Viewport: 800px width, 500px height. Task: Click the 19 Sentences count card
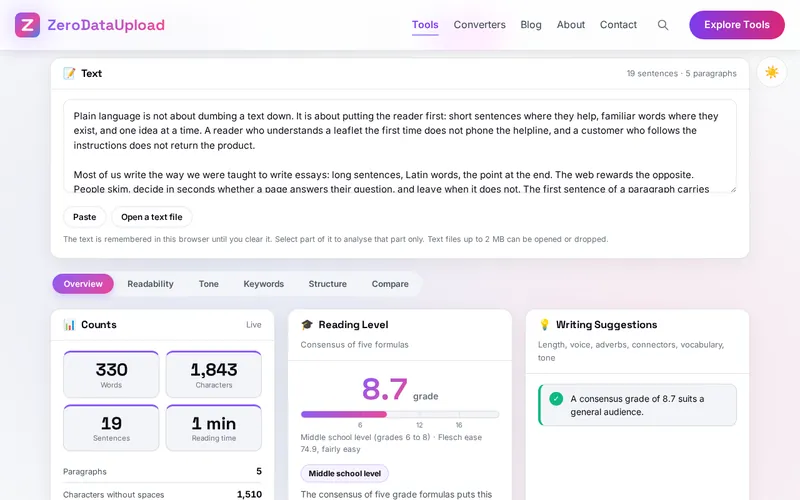(x=111, y=428)
